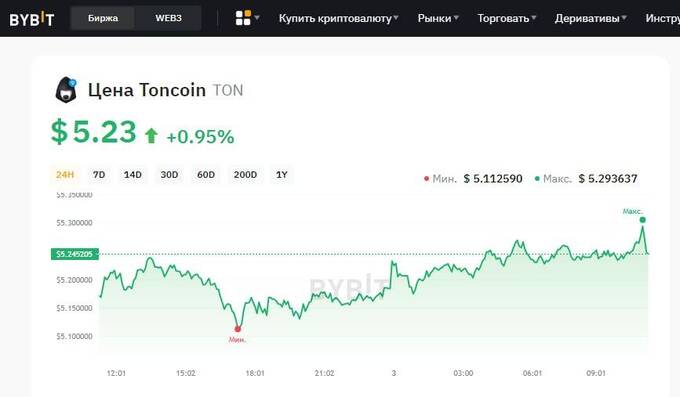The image size is (680, 397).
Task: Select the 7D time range
Action: tap(99, 175)
